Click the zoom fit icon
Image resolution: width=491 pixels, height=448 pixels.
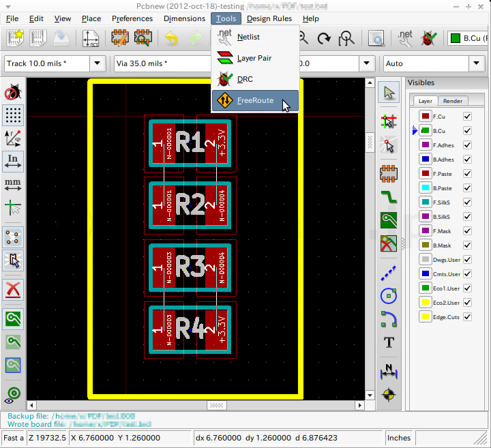click(346, 38)
